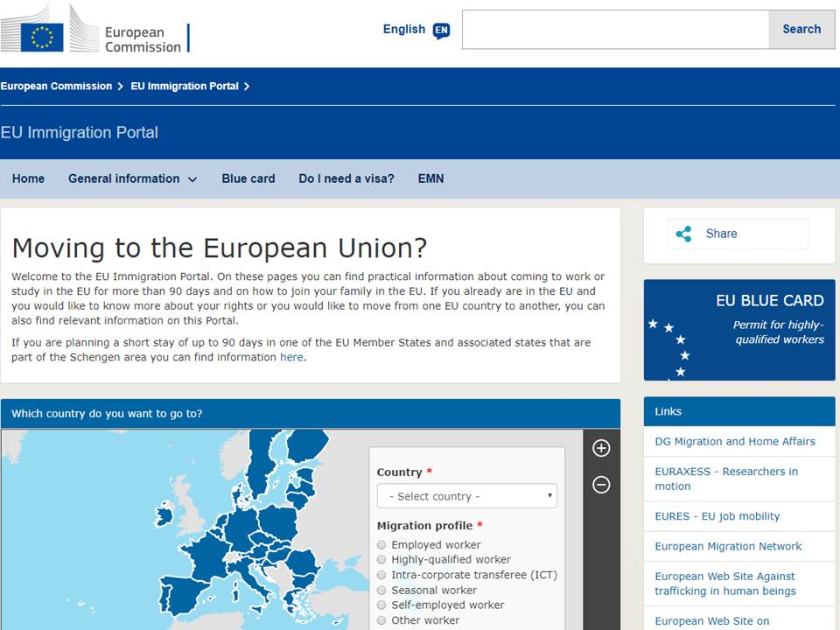Select Intra-corporate transferee (ICT) option
The height and width of the screenshot is (630, 840).
[381, 575]
